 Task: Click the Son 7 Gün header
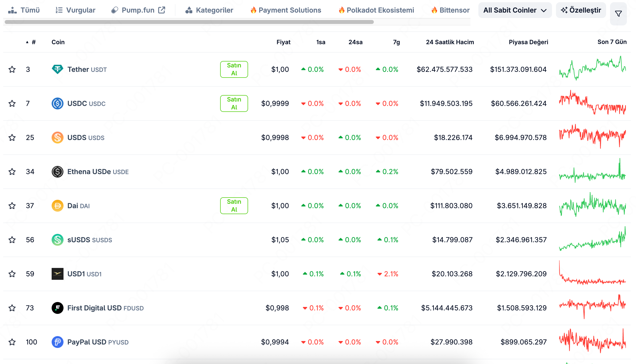612,42
